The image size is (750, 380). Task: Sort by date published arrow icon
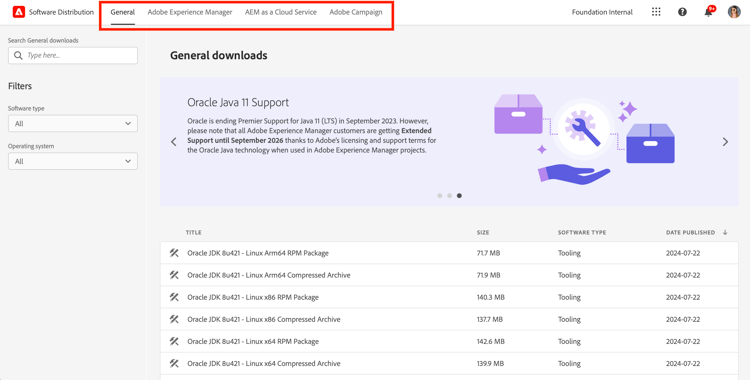(x=725, y=232)
